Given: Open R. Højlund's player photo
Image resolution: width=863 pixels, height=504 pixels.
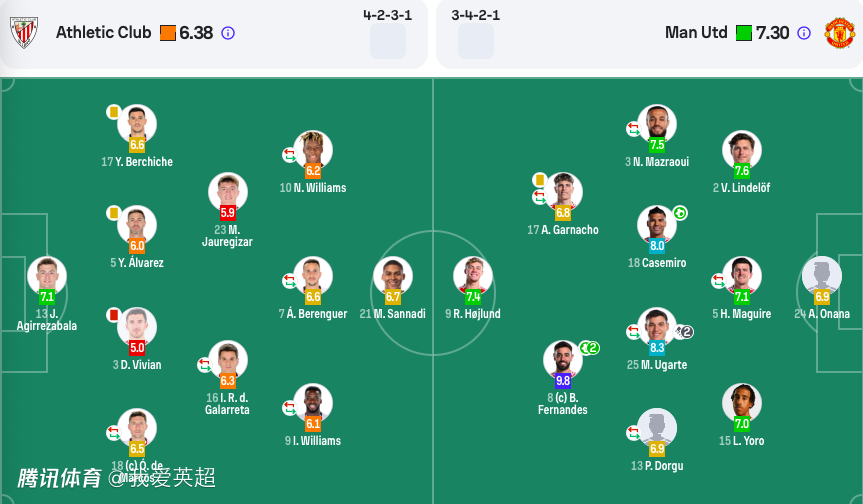Looking at the screenshot, I should tap(473, 275).
